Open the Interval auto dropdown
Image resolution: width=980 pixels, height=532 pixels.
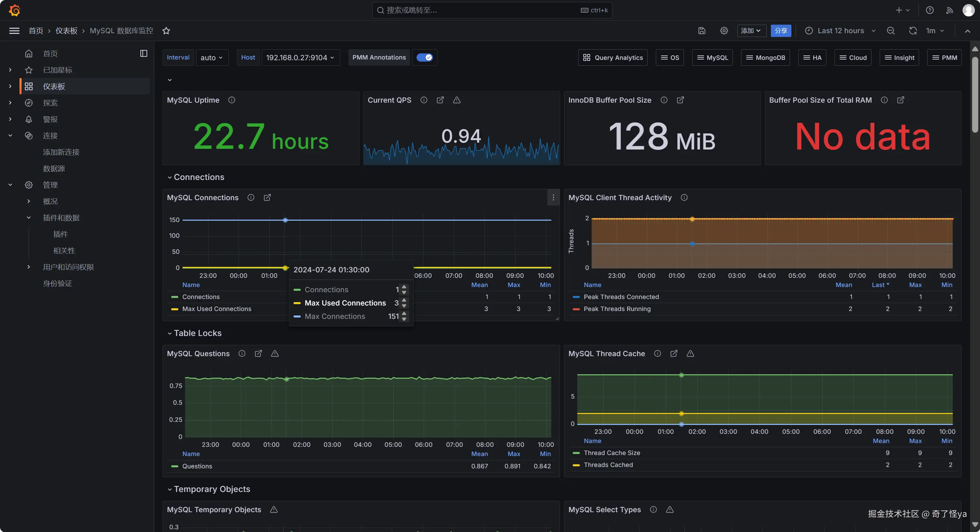(212, 57)
